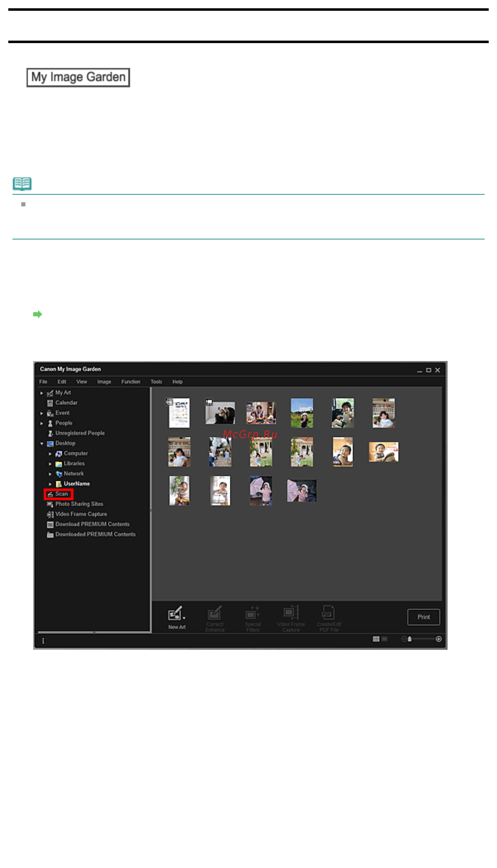The image size is (497, 868).
Task: Click the Video Frame Capture sidebar icon
Action: click(50, 514)
